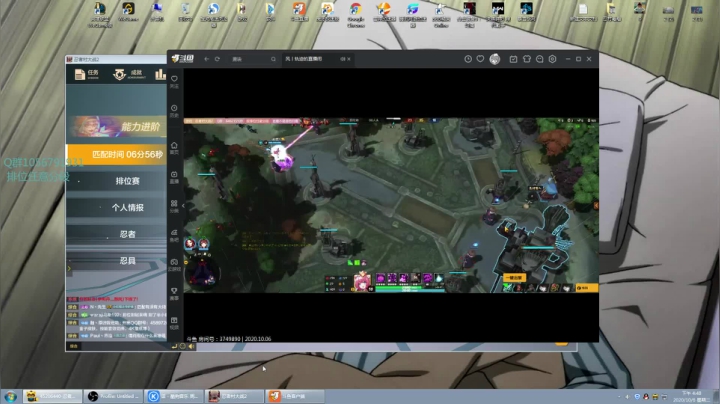Open the hexagon settings icon in Douyu
Image resolution: width=720 pixels, height=404 pixels.
point(552,59)
